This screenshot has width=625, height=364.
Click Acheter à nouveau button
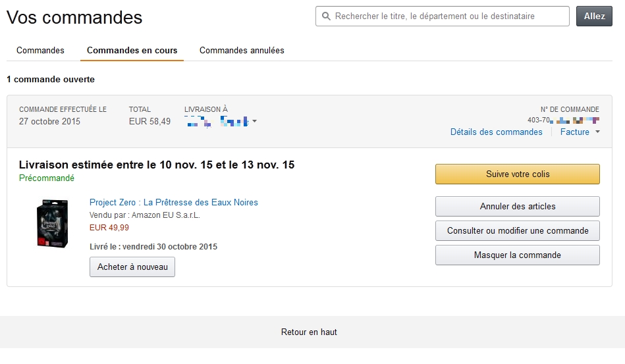(x=132, y=267)
